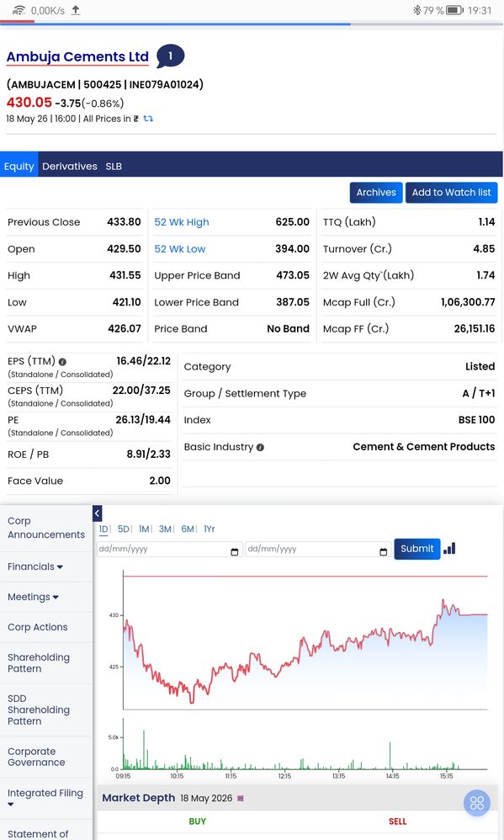This screenshot has height=840, width=504.
Task: Select the 1Yr chart range
Action: (x=210, y=529)
